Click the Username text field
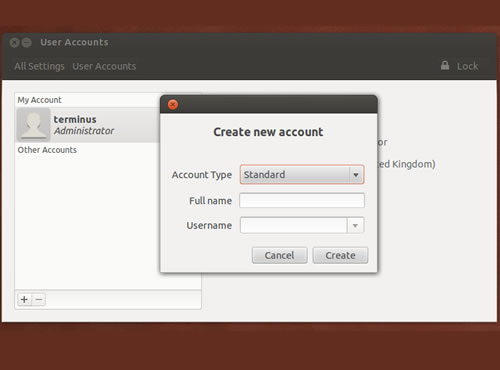This screenshot has width=500, height=370. 294,225
